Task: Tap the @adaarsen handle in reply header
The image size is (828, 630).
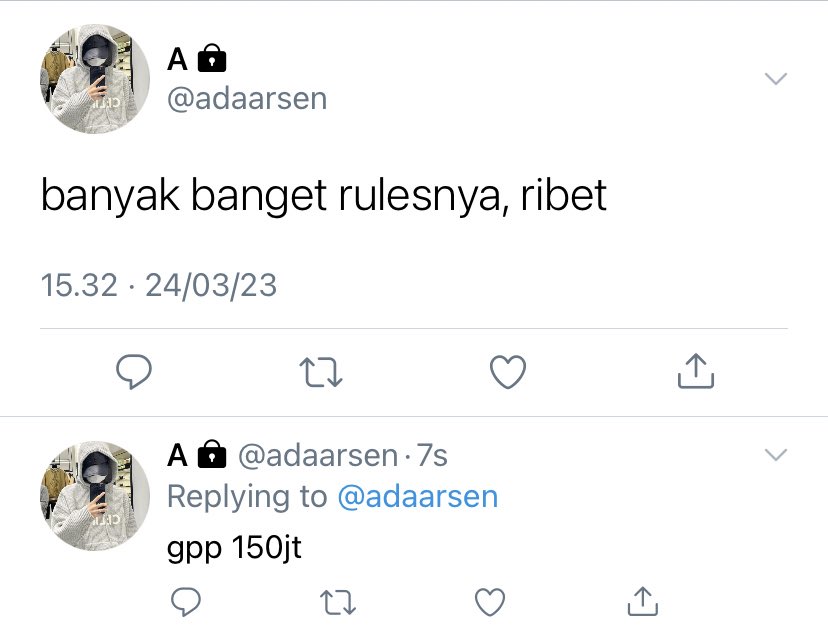Action: 318,455
